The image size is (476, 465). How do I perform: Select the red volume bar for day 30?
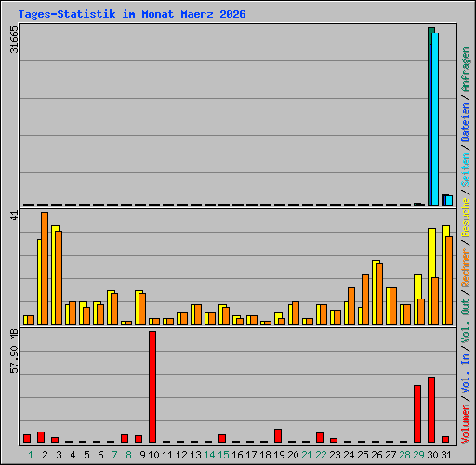431,409
